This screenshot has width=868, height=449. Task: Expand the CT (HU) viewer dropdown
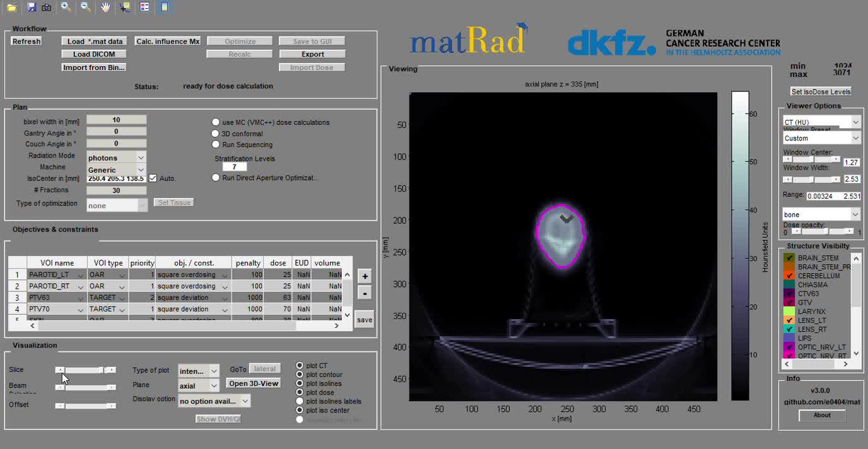click(821, 122)
